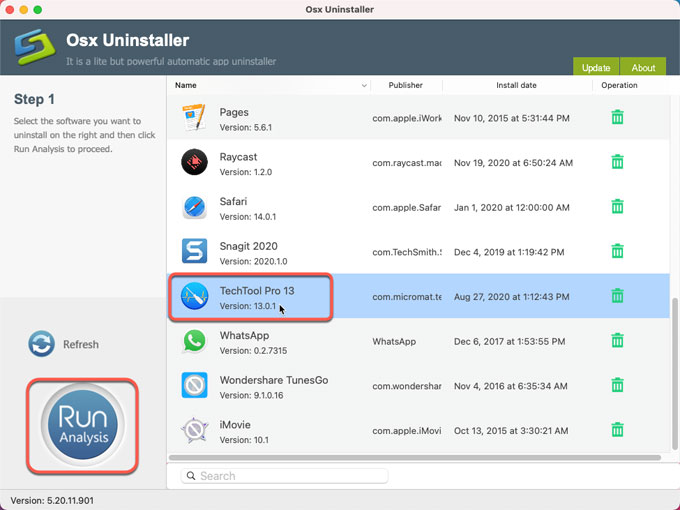Delete Snagit 2020 using its trash icon

pyautogui.click(x=617, y=251)
